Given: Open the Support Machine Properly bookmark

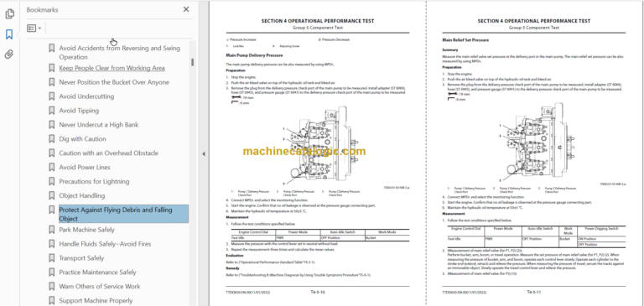Looking at the screenshot, I should coord(96,301).
